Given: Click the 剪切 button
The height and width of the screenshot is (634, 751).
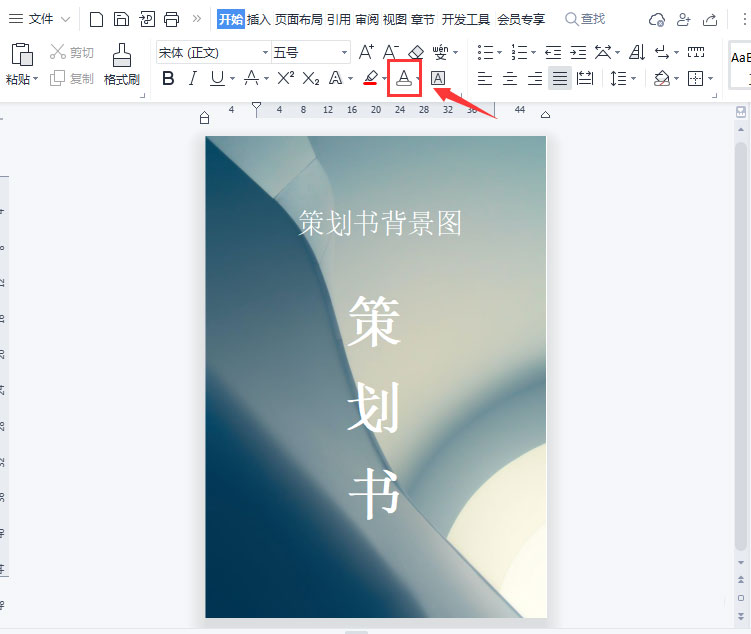Looking at the screenshot, I should coord(72,52).
